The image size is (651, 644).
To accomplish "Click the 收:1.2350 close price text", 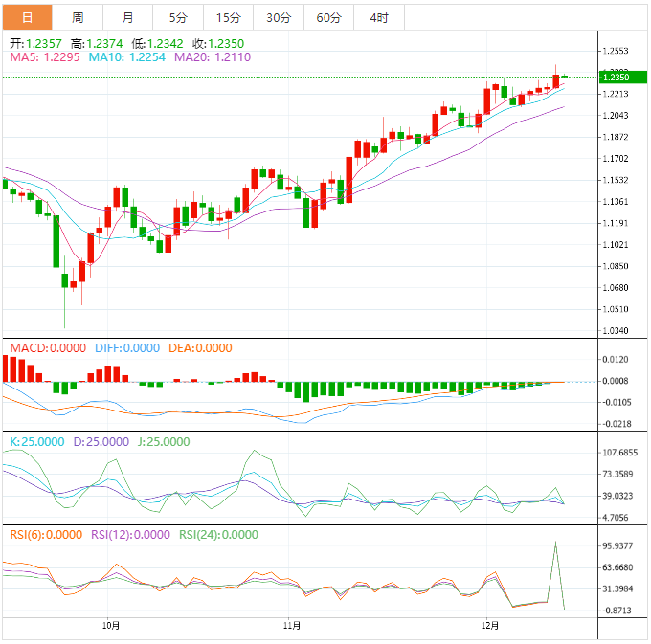I will (x=218, y=44).
